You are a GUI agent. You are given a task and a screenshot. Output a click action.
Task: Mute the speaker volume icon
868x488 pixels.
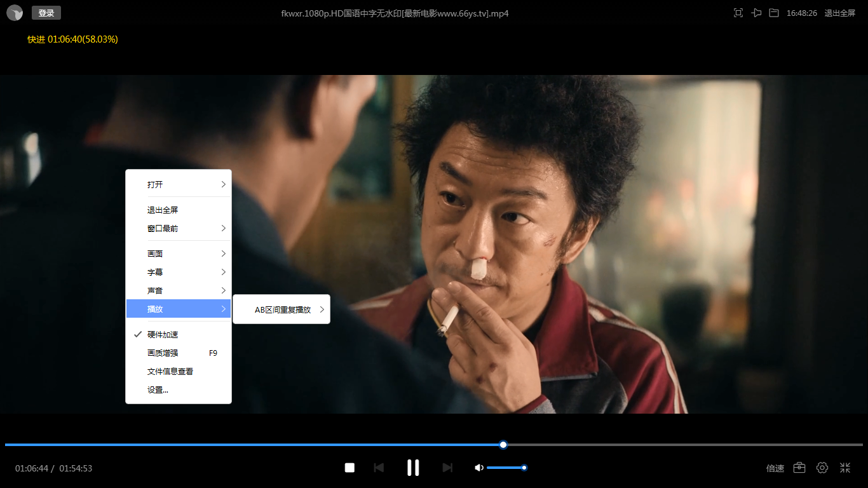coord(479,468)
